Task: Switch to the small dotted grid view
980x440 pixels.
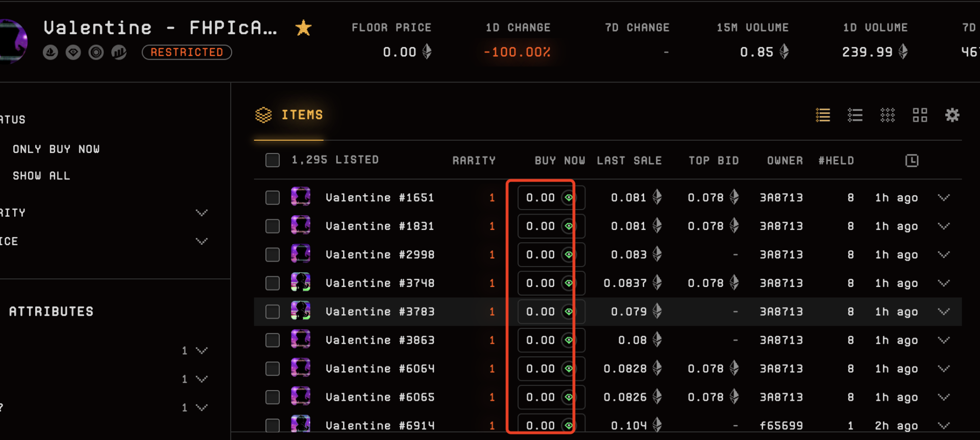Action: [888, 115]
